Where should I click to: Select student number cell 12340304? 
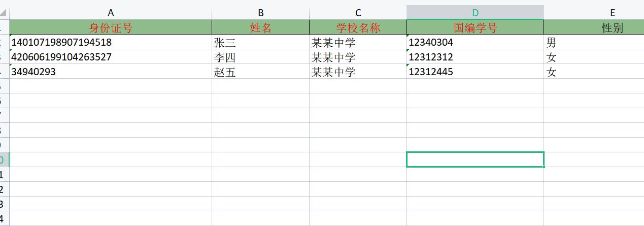(475, 42)
